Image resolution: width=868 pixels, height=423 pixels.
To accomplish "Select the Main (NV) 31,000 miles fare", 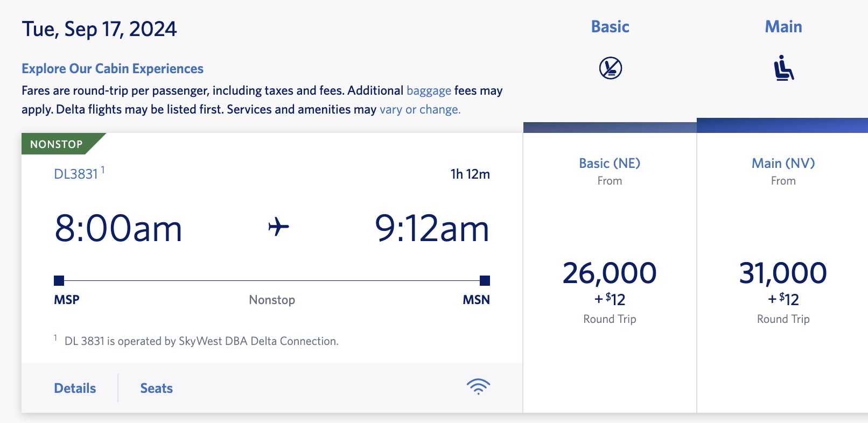I will tap(783, 273).
